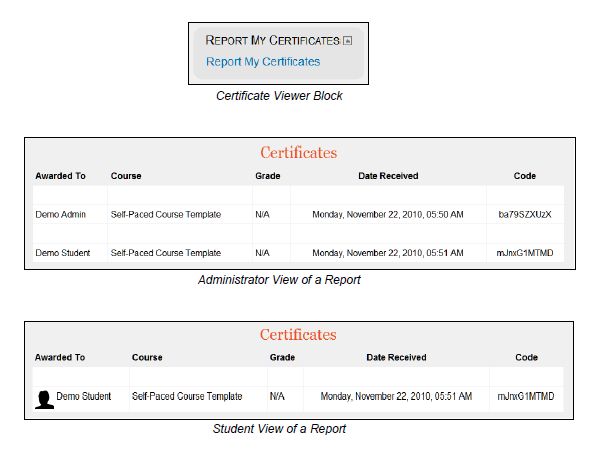Collapse the Report My Certificates block icon
The image size is (595, 456).
(x=347, y=41)
